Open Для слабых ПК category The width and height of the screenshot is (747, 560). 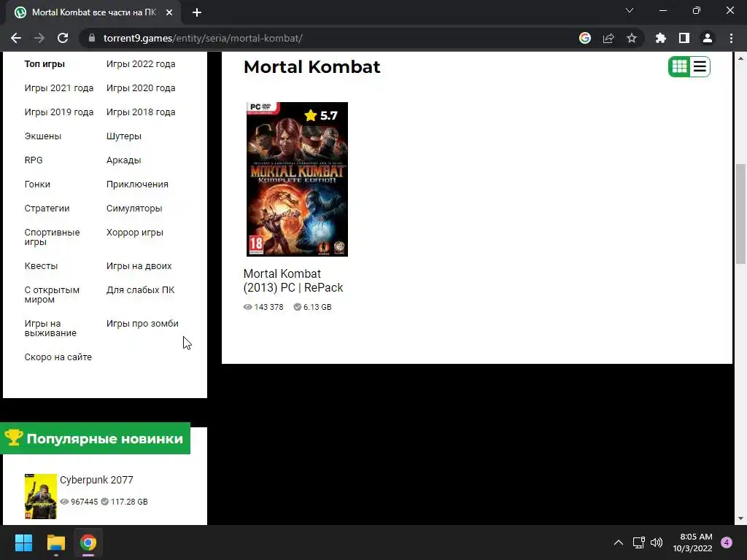tap(141, 290)
